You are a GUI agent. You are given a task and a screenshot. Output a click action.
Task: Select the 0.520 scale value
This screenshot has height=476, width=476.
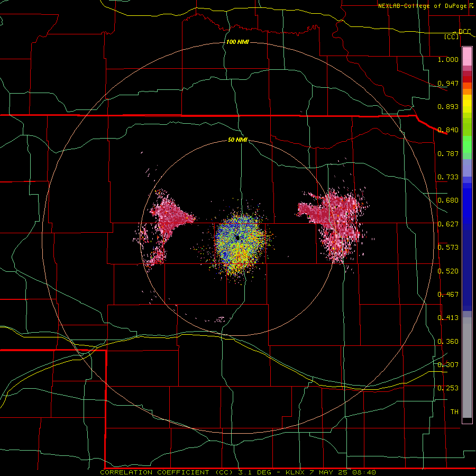click(x=448, y=271)
